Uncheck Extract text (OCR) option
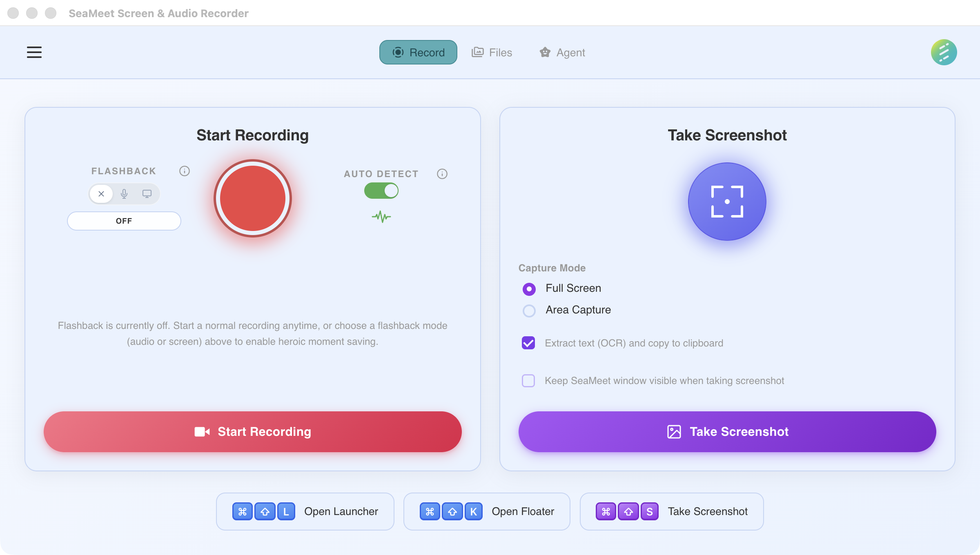This screenshot has height=555, width=980. tap(528, 343)
